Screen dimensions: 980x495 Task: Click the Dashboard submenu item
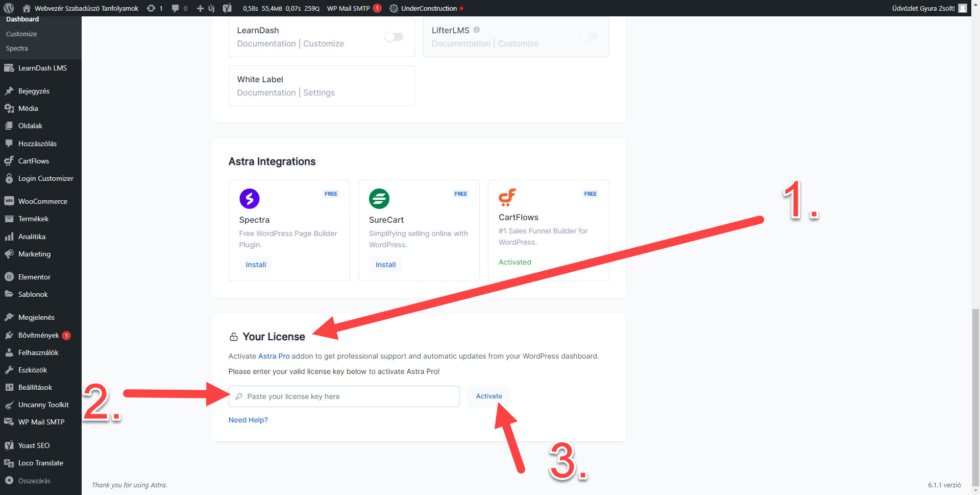click(x=22, y=19)
